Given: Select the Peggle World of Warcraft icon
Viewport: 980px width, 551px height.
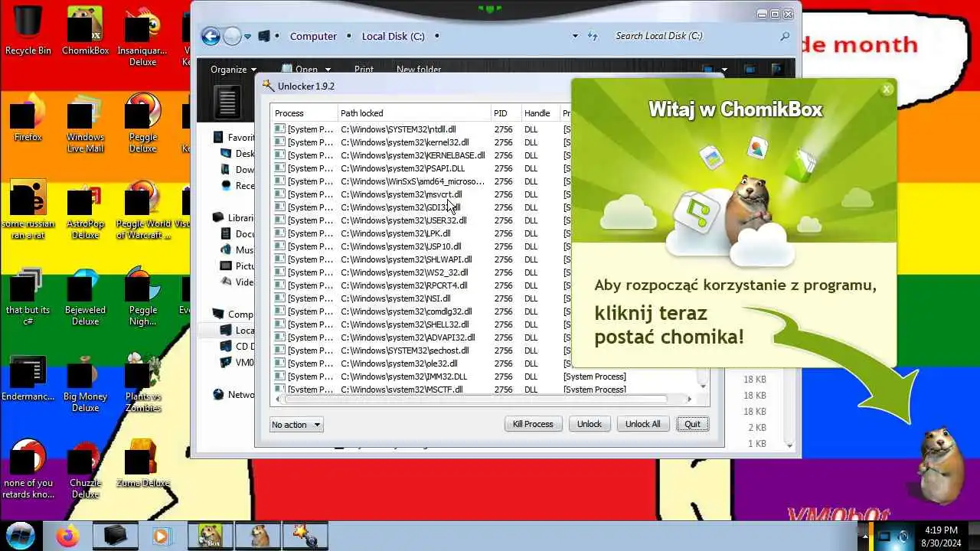Looking at the screenshot, I should pyautogui.click(x=142, y=209).
